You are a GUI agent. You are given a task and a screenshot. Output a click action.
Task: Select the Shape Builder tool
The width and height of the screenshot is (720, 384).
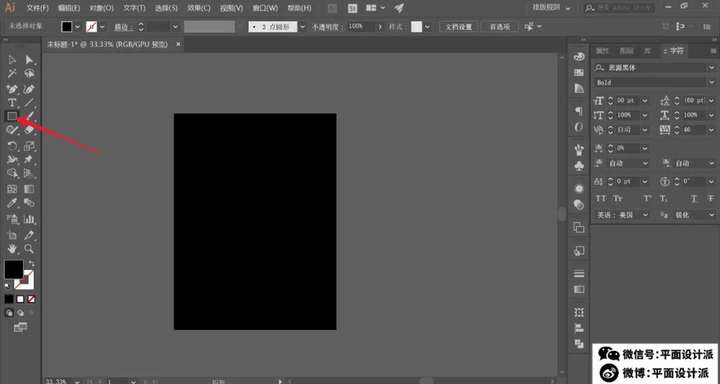click(12, 174)
